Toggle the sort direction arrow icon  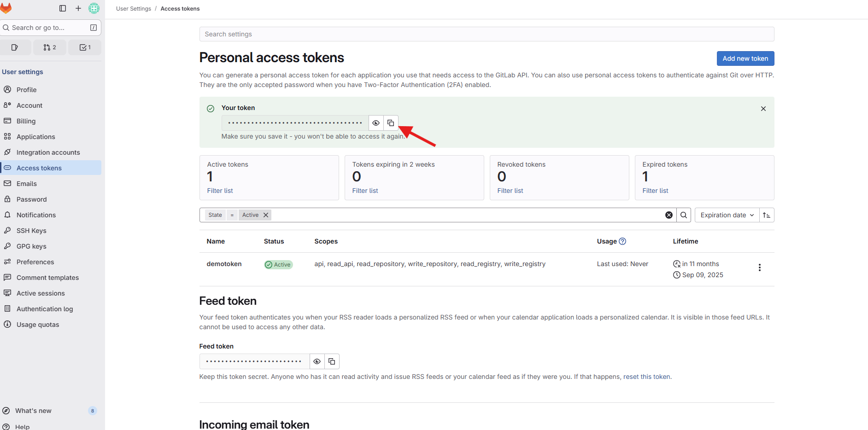[766, 215]
